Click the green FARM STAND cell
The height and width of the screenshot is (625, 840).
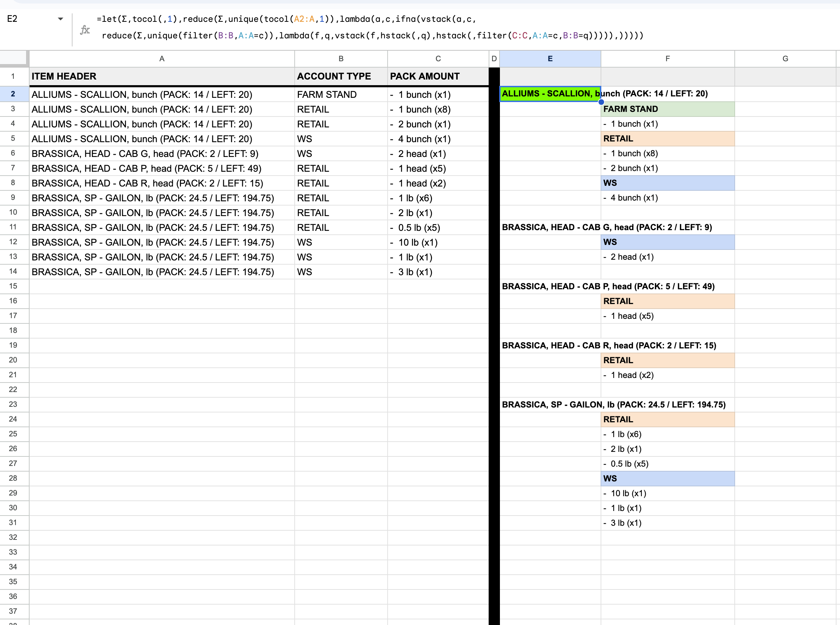667,109
